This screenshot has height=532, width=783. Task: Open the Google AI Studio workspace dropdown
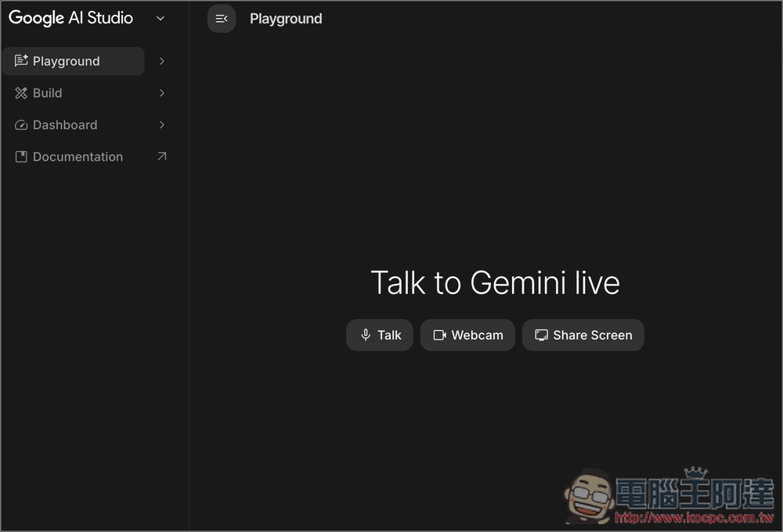(x=161, y=18)
